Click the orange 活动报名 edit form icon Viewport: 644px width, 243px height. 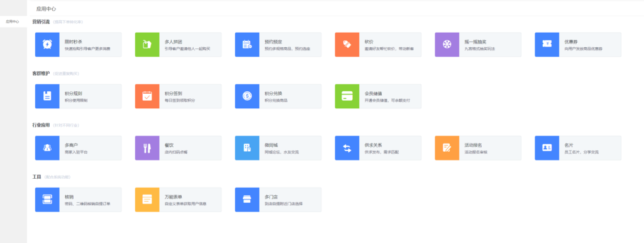pos(447,148)
